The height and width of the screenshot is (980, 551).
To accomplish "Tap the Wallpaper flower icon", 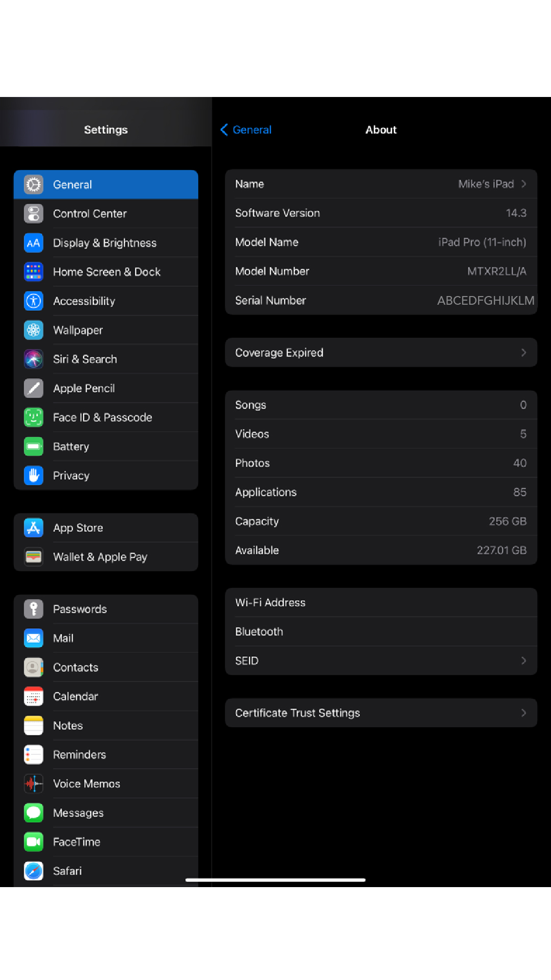I will coord(34,330).
